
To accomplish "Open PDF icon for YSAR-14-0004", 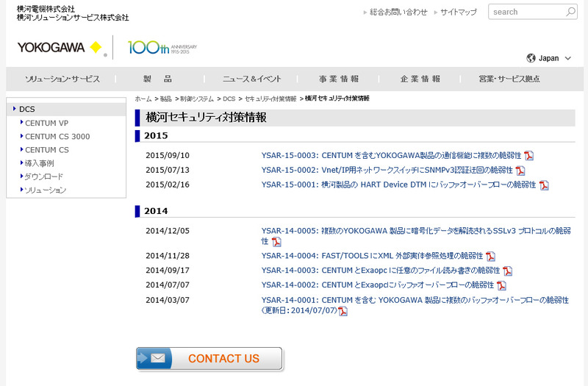I will (x=490, y=257).
